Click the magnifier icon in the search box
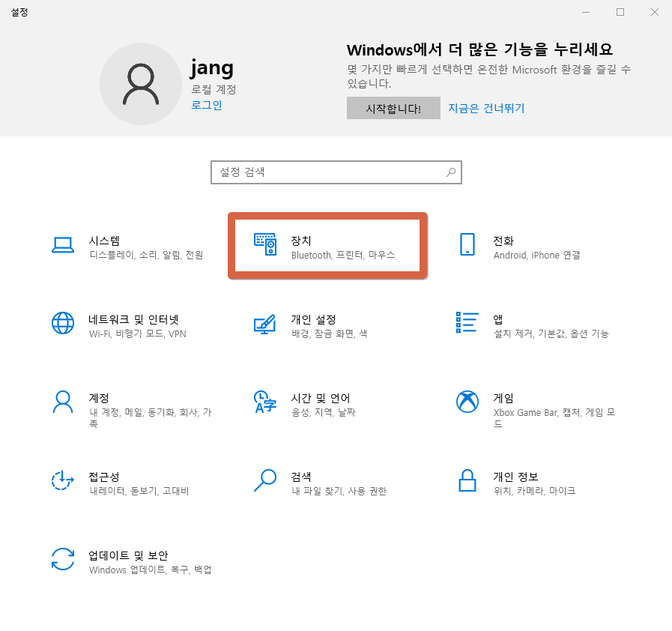The image size is (672, 631). coord(451,172)
